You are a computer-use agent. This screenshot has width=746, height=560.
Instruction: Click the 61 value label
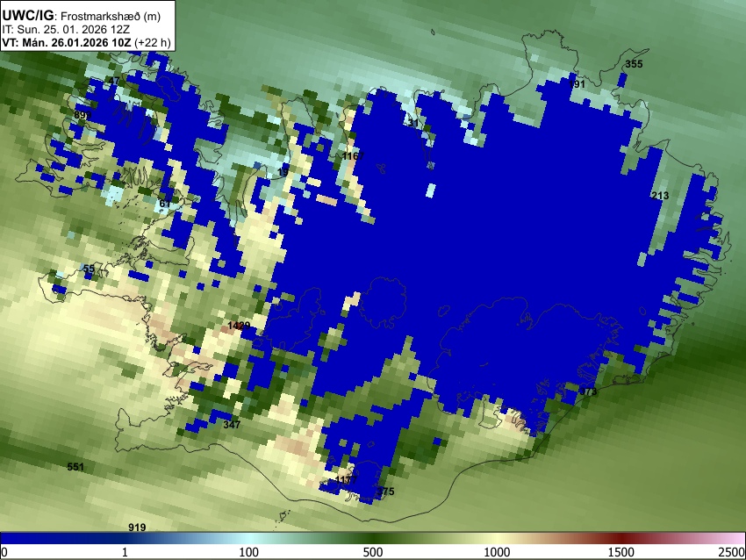(x=165, y=205)
